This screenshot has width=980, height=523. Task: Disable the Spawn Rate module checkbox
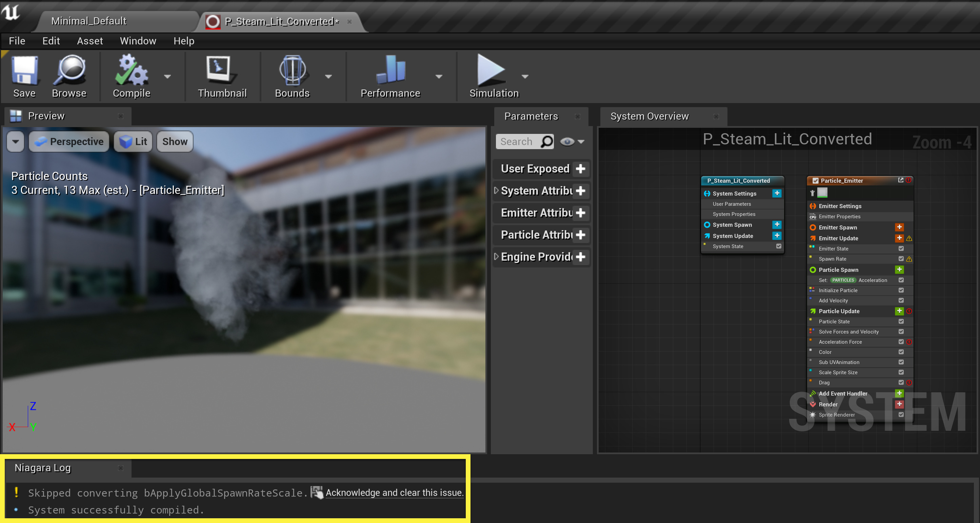901,259
